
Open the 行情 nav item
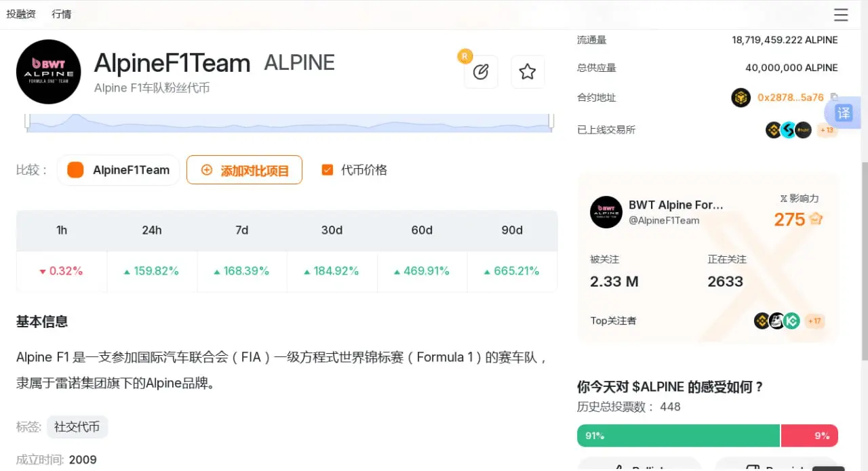(62, 14)
